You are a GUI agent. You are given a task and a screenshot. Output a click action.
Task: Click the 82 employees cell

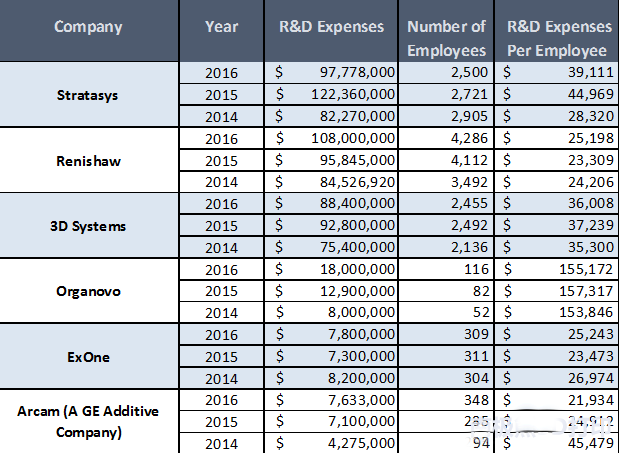[x=446, y=291]
